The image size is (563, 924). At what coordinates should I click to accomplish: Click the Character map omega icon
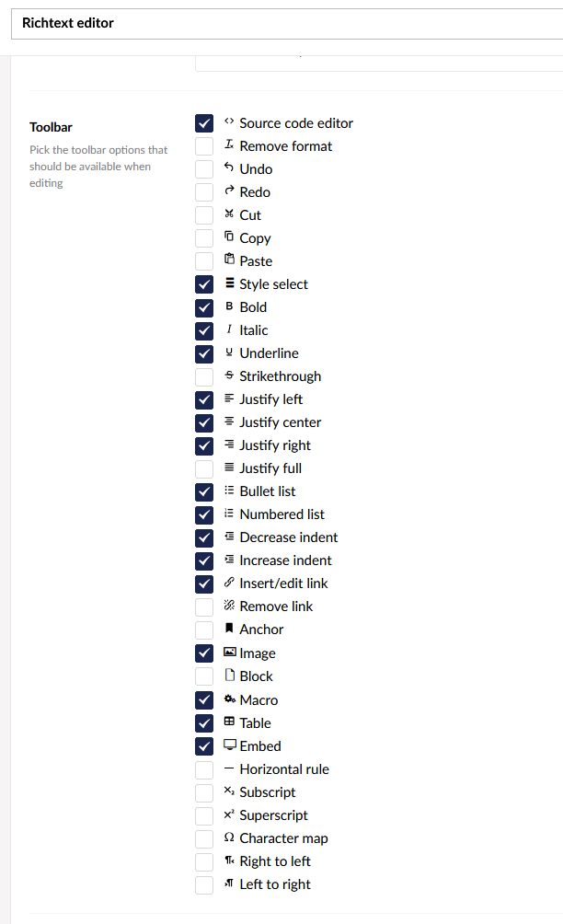point(229,837)
